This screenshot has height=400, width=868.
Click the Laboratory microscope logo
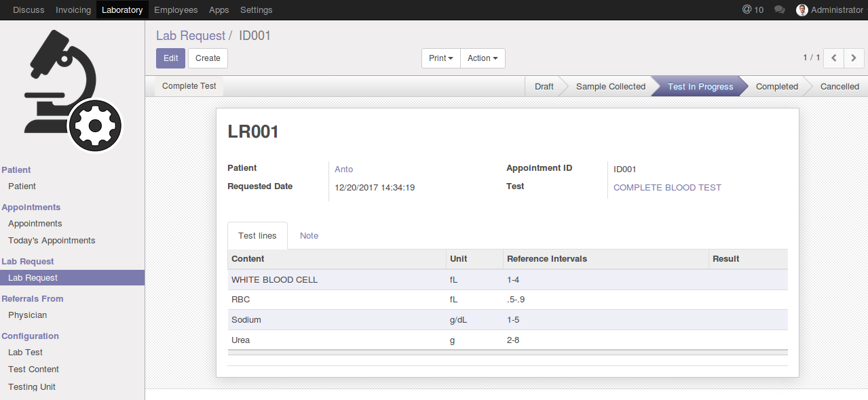[x=73, y=90]
